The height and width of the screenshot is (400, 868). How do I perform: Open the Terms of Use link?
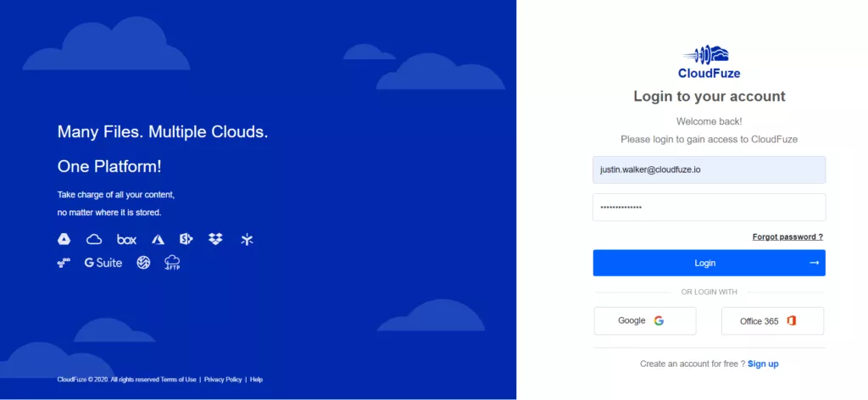[178, 380]
